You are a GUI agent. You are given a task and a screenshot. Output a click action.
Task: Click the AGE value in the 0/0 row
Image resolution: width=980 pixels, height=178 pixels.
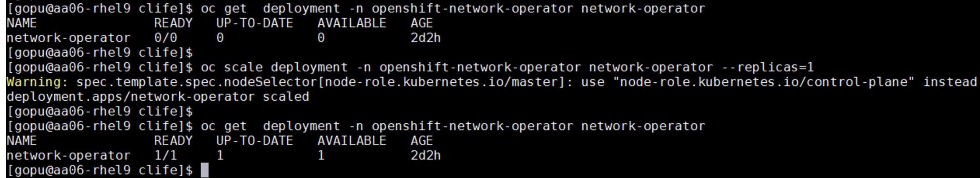[x=425, y=38]
